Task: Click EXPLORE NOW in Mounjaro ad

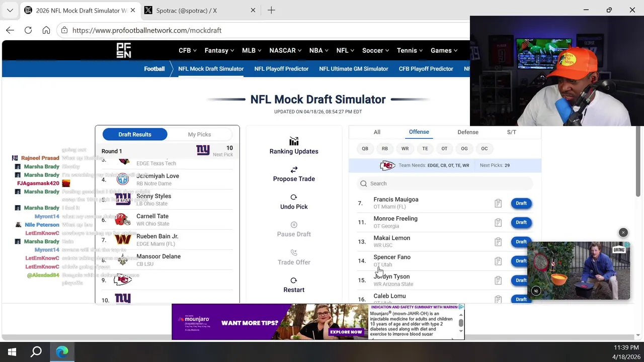Action: [346, 332]
